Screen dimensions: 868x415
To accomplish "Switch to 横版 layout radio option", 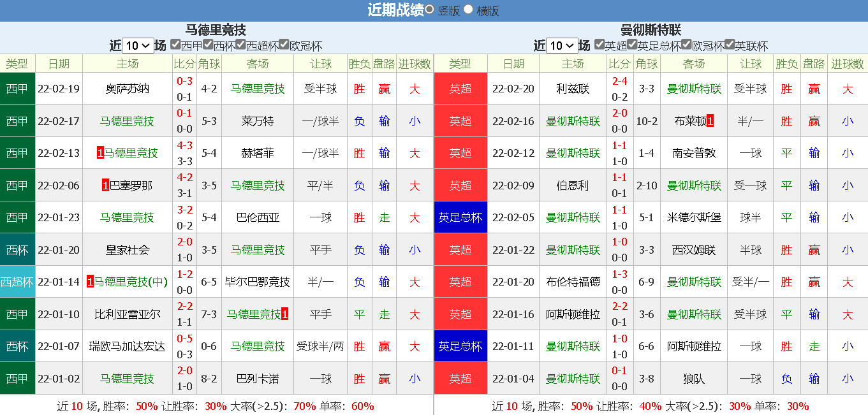I will point(468,10).
